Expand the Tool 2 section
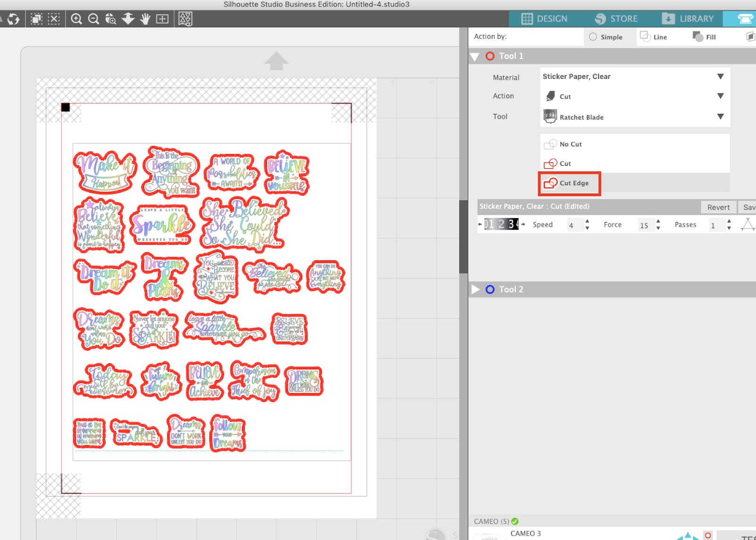Image resolution: width=756 pixels, height=540 pixels. [x=475, y=289]
